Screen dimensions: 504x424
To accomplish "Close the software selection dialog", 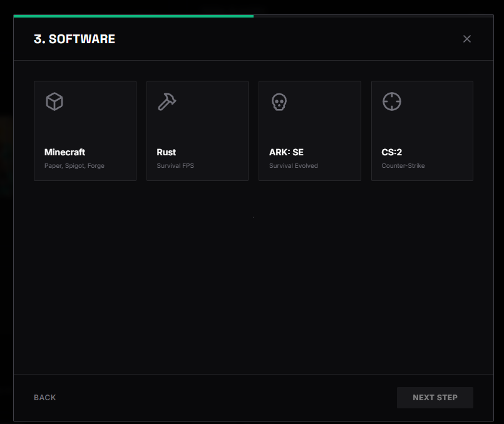I will coord(466,38).
